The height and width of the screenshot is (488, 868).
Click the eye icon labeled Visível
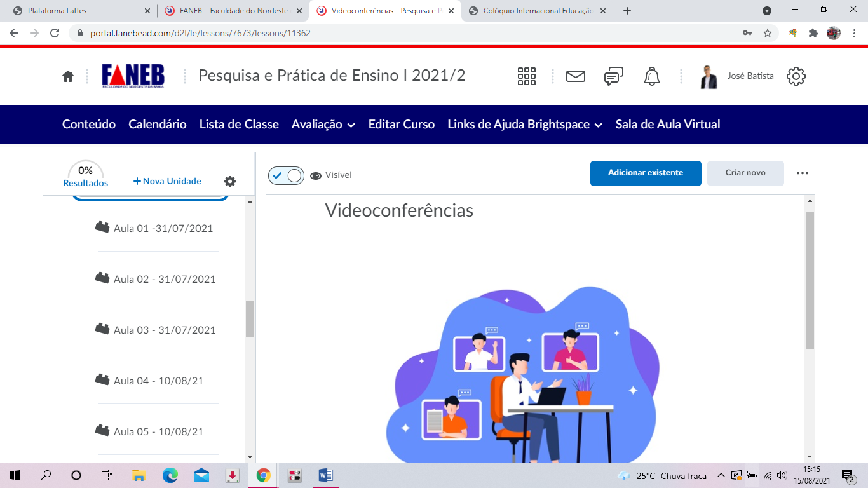[x=316, y=176]
